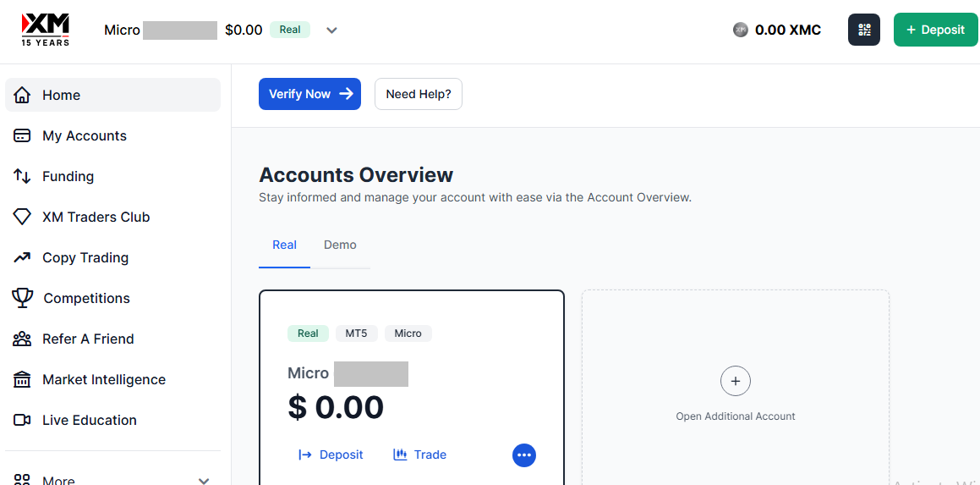980x485 pixels.
Task: Go to Funding in the sidebar
Action: coord(68,176)
